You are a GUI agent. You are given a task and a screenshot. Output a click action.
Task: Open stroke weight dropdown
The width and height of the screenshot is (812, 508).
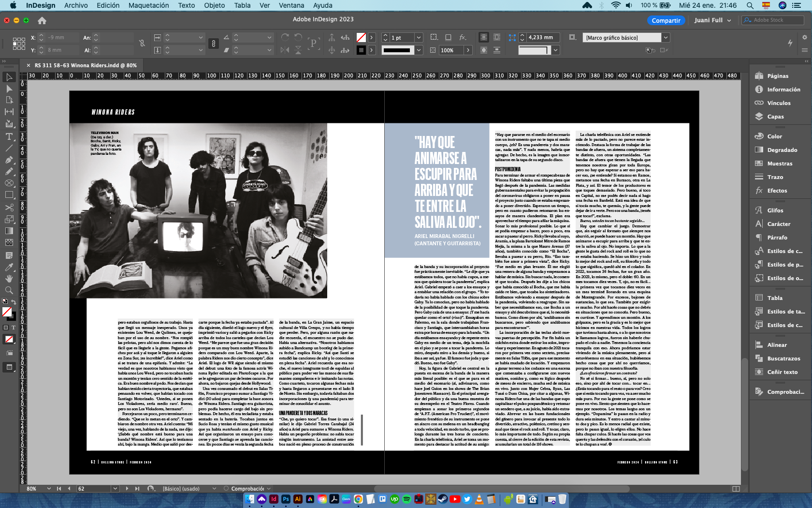(419, 37)
